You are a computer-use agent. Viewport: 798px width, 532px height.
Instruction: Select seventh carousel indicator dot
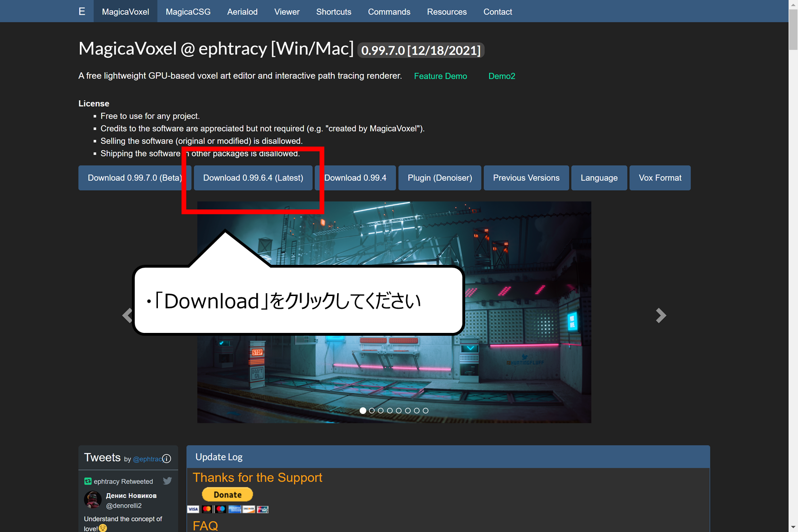(x=416, y=410)
